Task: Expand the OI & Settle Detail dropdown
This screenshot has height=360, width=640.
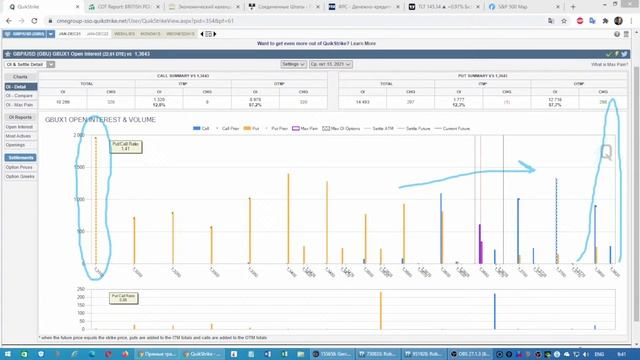Action: point(51,64)
